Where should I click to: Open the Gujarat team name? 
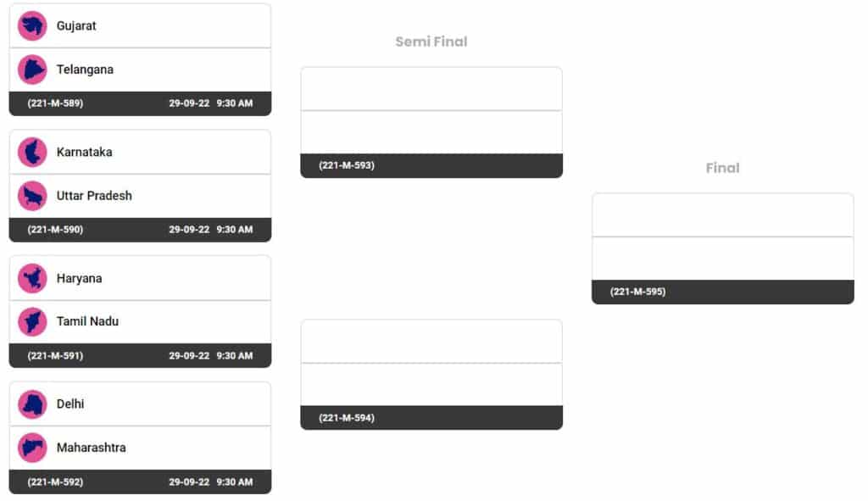76,26
